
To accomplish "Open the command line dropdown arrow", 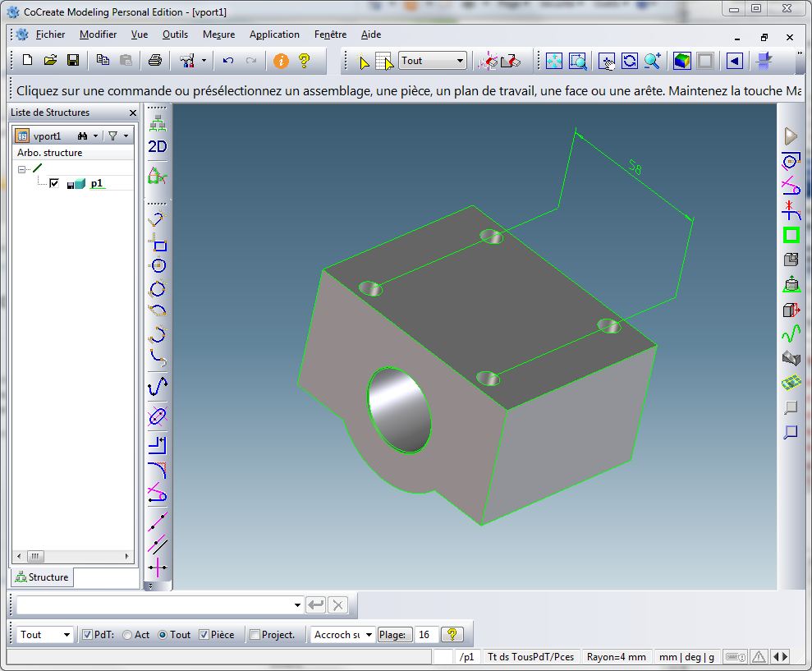I will pos(297,604).
